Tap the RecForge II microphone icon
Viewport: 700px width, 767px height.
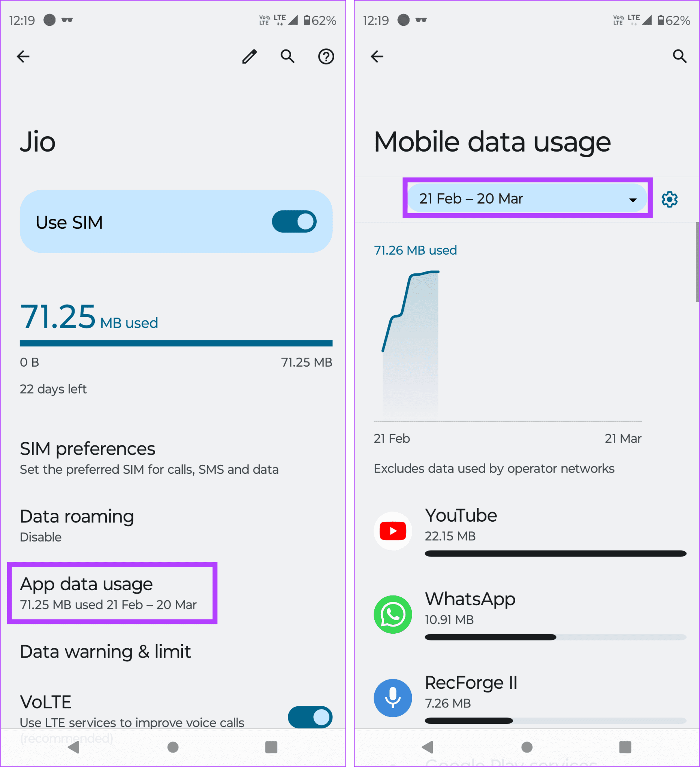pyautogui.click(x=393, y=698)
